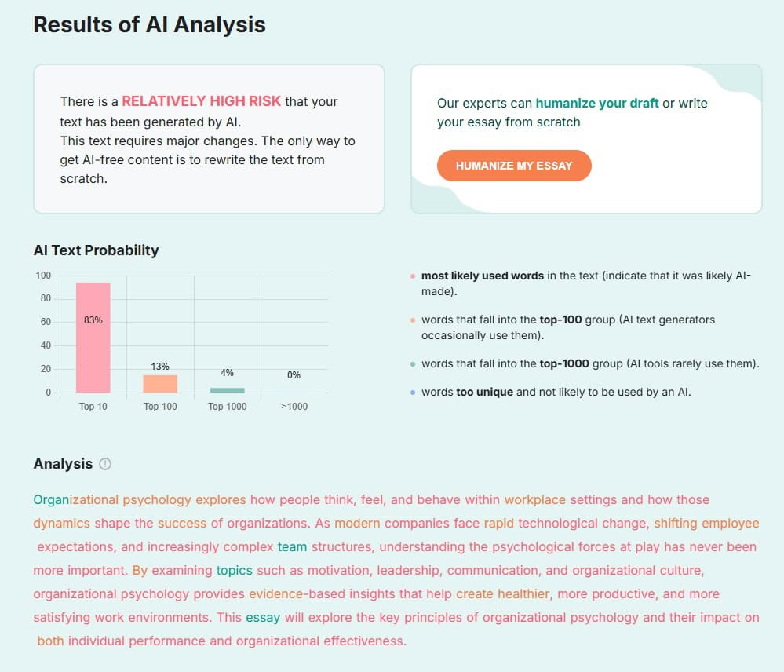
Task: Select the orange Top 100 bar showing 13%
Action: 159,382
